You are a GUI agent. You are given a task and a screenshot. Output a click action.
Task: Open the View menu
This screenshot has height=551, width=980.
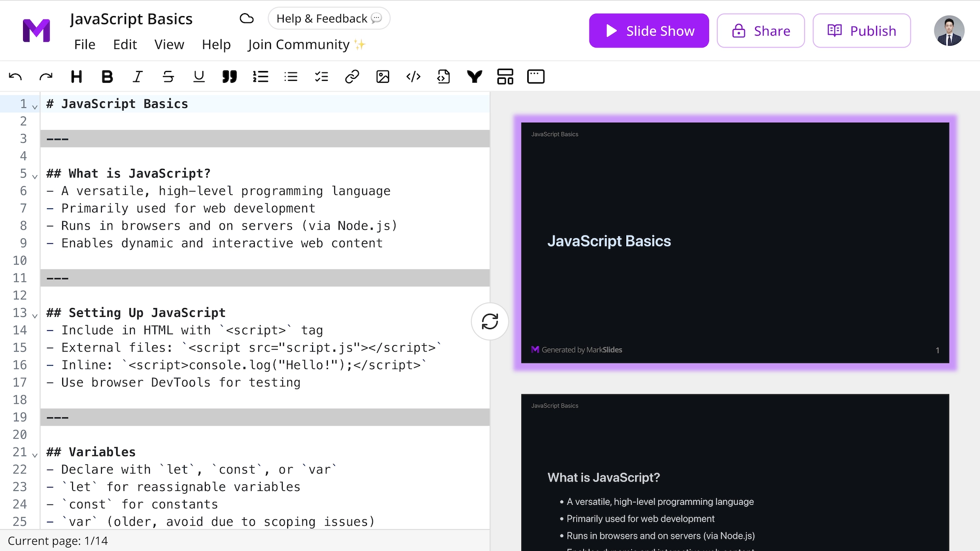pos(169,45)
